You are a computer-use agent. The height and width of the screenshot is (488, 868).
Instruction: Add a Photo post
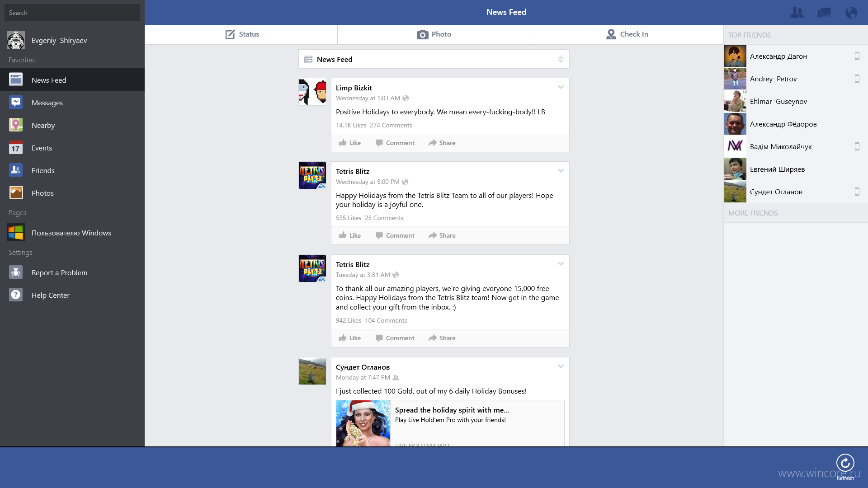(x=434, y=34)
